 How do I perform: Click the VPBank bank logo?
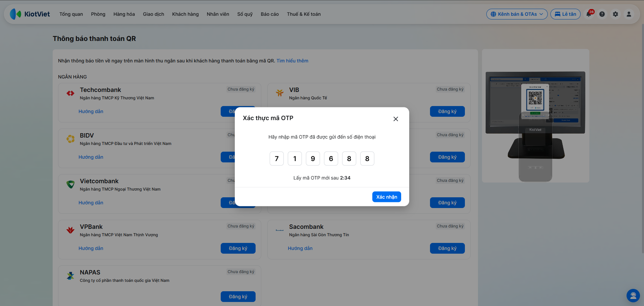(70, 230)
